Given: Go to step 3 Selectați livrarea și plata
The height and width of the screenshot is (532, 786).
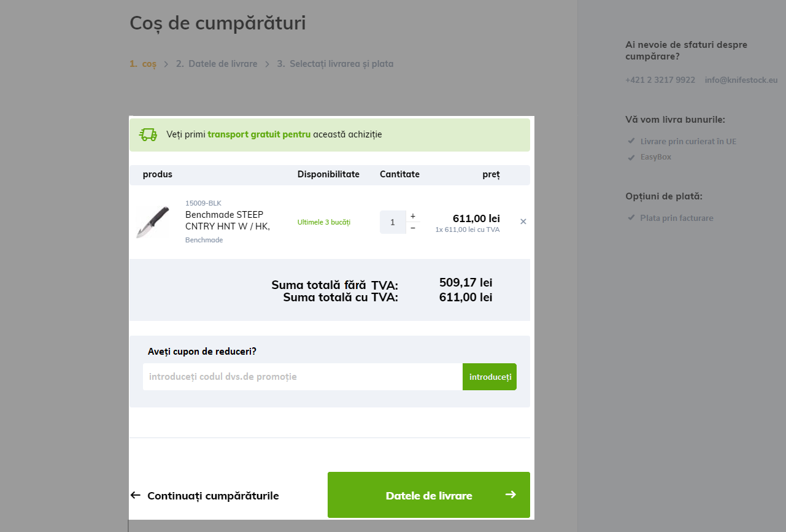Looking at the screenshot, I should pyautogui.click(x=335, y=64).
